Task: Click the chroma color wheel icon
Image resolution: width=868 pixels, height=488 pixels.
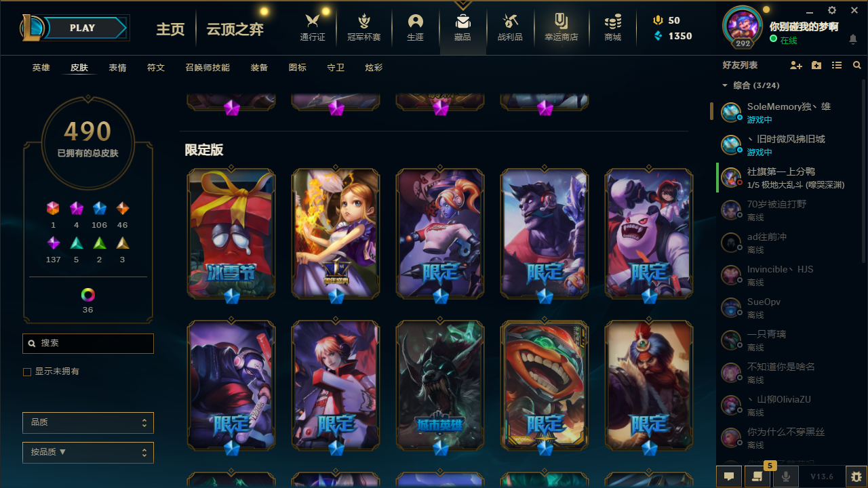Action: (88, 295)
